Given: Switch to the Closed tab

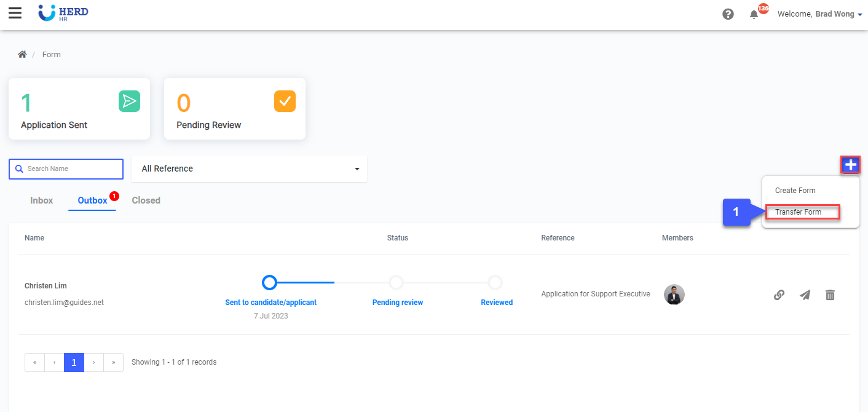Looking at the screenshot, I should click(x=146, y=200).
